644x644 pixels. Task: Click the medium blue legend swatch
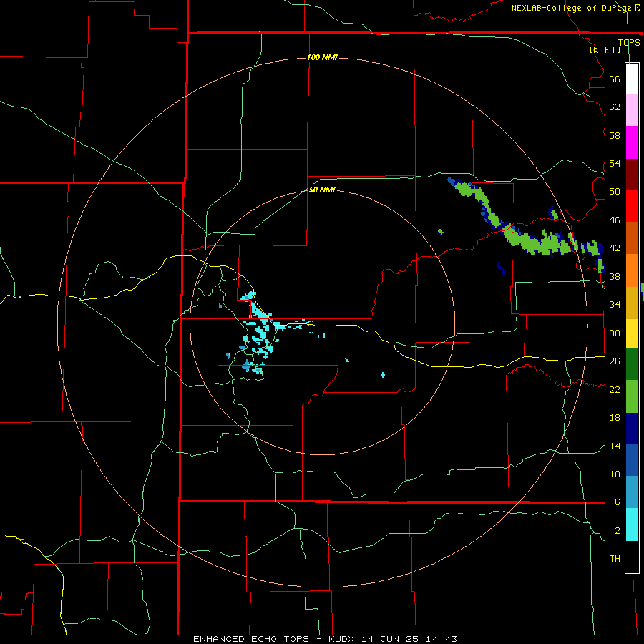(632, 460)
